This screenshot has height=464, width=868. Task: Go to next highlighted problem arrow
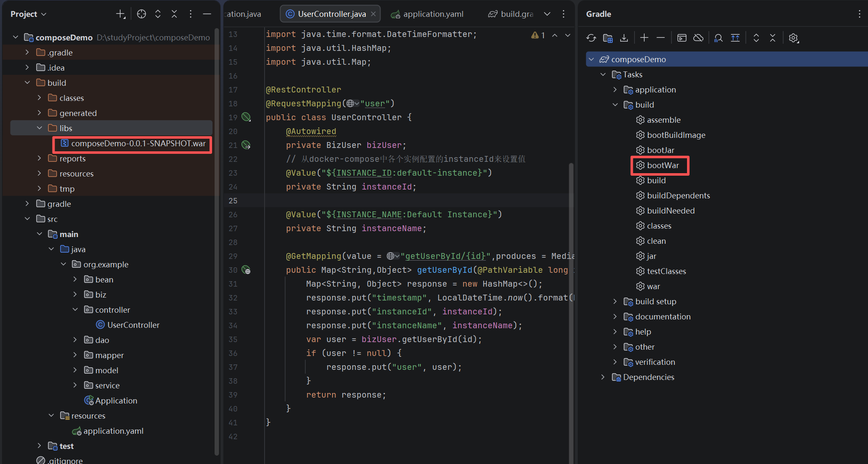click(x=568, y=35)
